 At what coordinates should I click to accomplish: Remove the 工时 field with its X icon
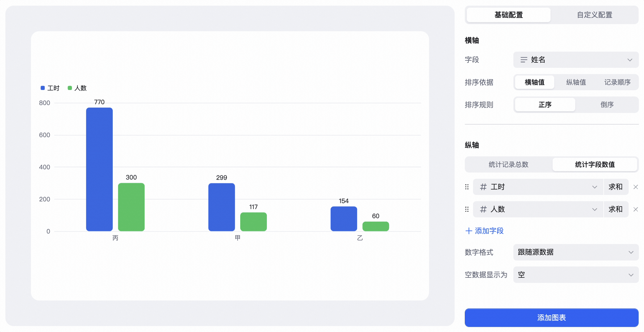point(636,187)
